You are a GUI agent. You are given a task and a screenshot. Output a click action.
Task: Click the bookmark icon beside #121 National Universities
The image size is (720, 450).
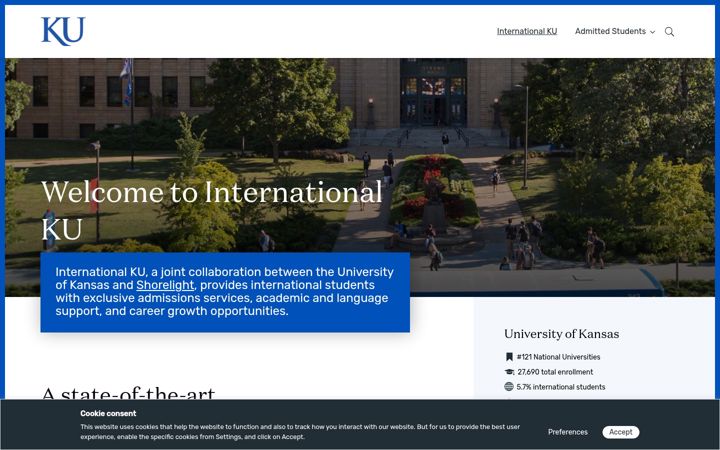click(x=509, y=357)
